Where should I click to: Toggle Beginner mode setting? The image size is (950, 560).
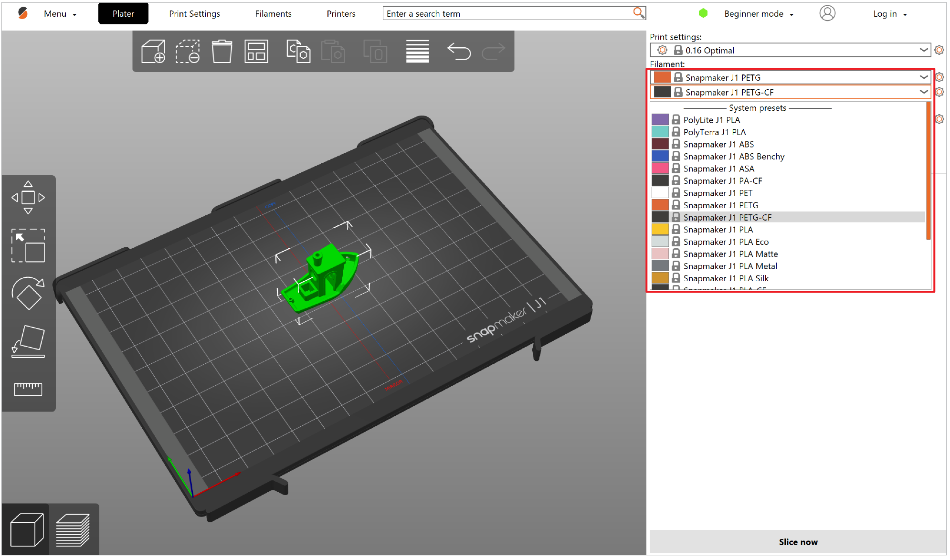[760, 13]
